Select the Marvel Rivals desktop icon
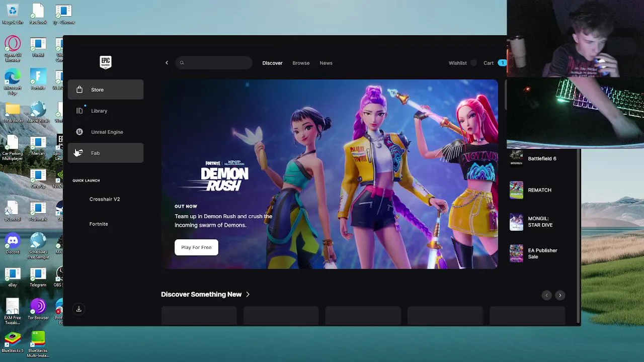This screenshot has height=362, width=644. (38, 113)
